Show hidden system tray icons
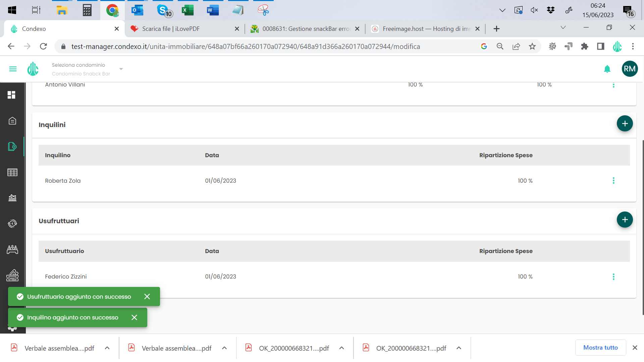644x362 pixels. tap(502, 10)
